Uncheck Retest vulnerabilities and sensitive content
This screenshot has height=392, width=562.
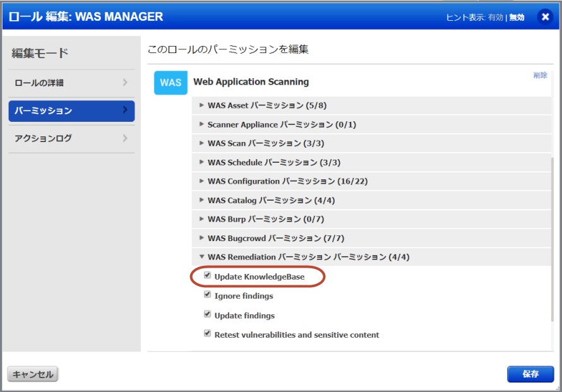click(208, 333)
